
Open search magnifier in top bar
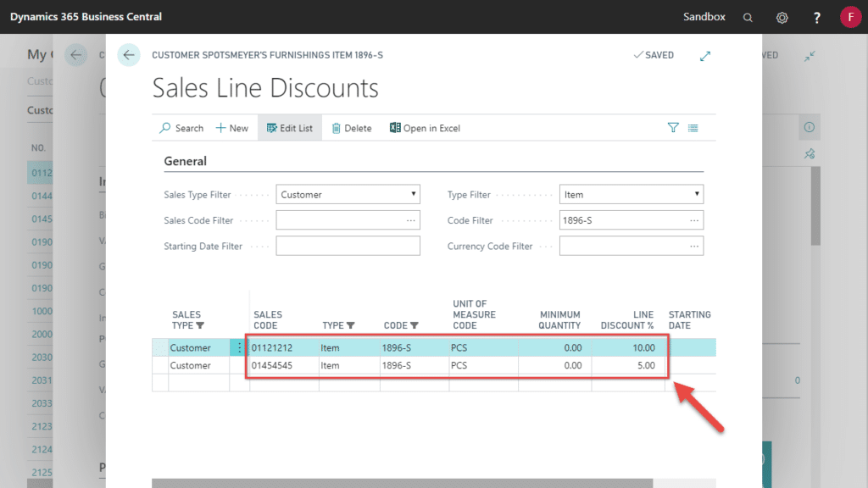(x=748, y=17)
